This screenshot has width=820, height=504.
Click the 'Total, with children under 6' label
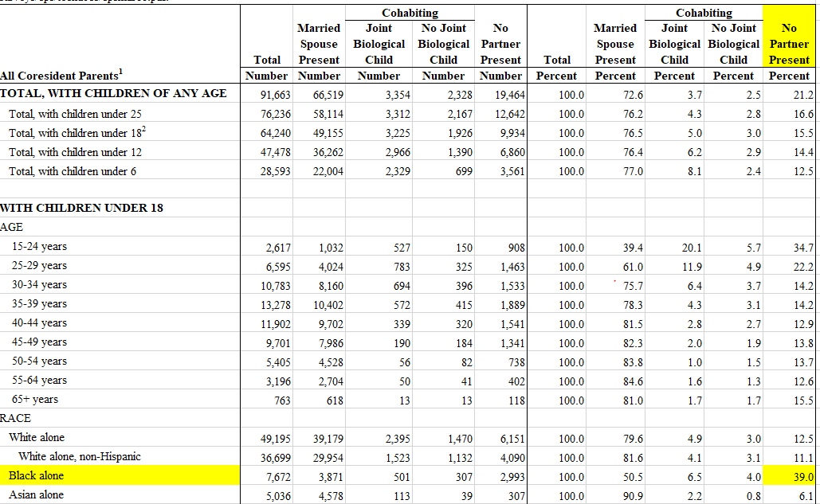click(x=73, y=171)
